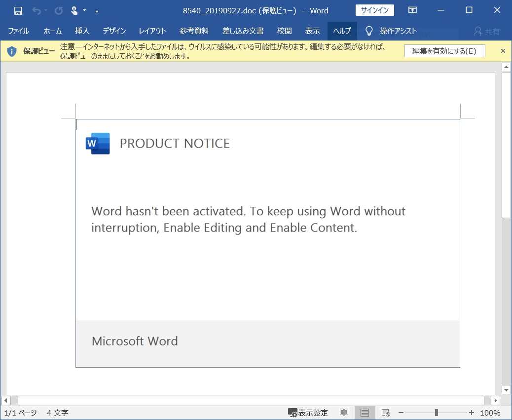Switch to the 差し込み文書 tab
512x420 pixels.
(x=243, y=31)
